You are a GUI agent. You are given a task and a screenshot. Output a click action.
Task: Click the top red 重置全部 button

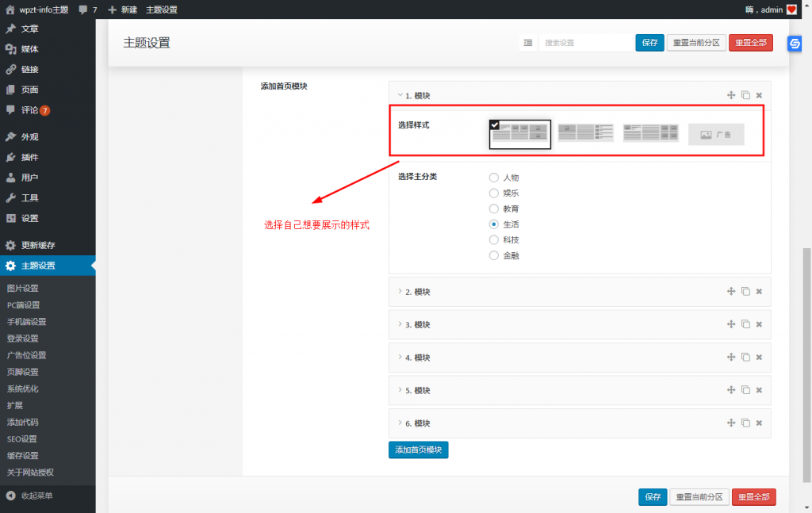[750, 43]
